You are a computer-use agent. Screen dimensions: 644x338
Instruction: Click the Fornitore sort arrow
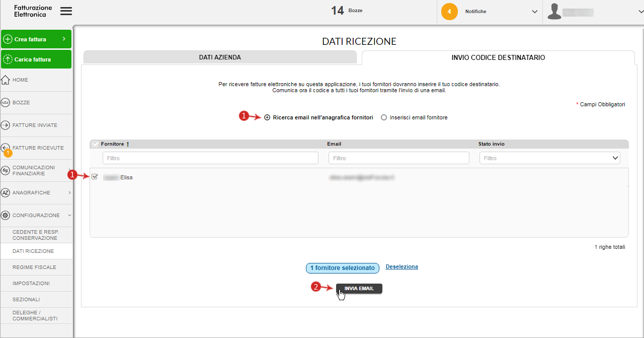(x=128, y=144)
